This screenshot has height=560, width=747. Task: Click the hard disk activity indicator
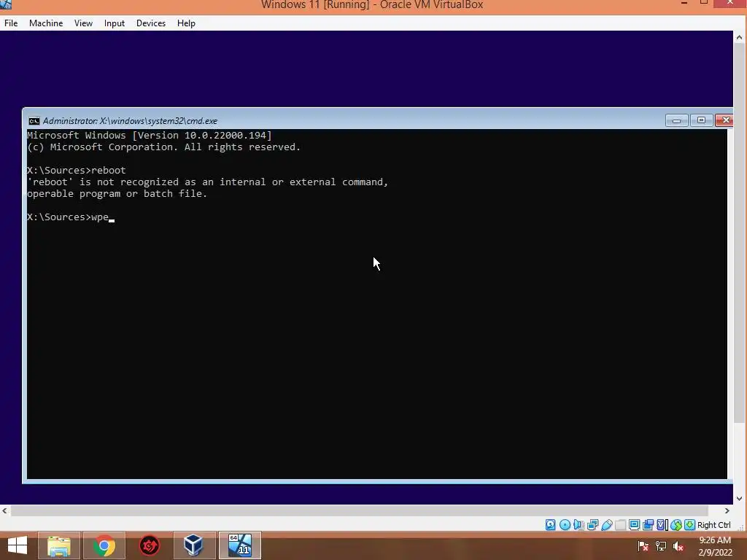point(550,525)
